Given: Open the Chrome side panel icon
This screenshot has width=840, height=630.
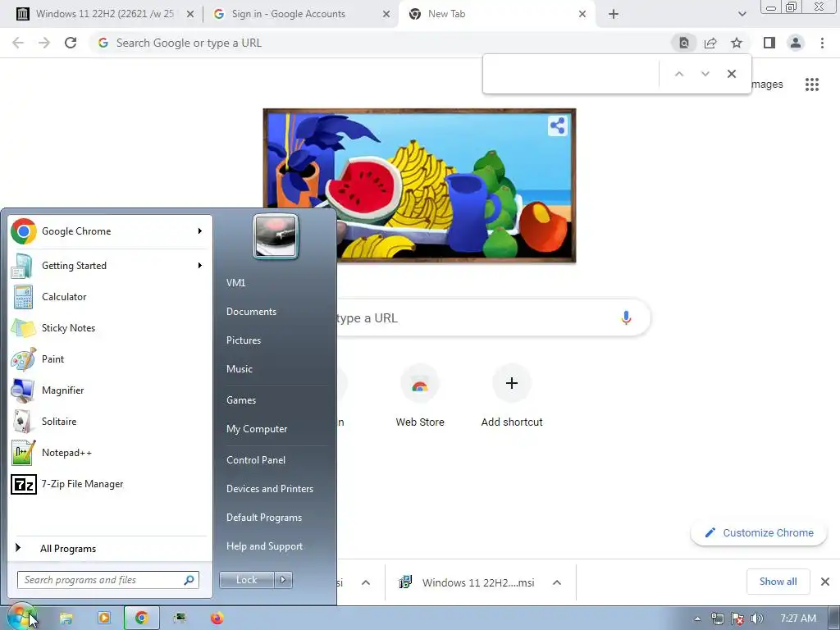Looking at the screenshot, I should coord(769,43).
